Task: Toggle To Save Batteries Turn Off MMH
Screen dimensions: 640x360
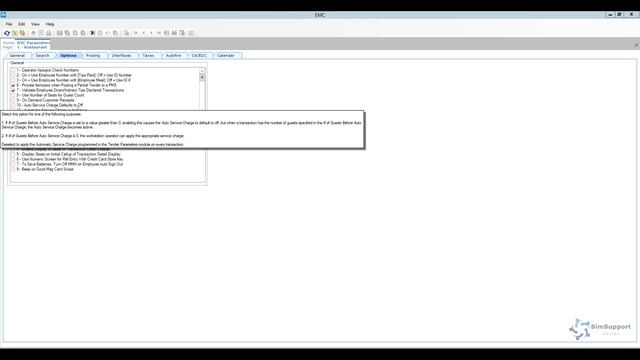Action: pyautogui.click(x=13, y=164)
